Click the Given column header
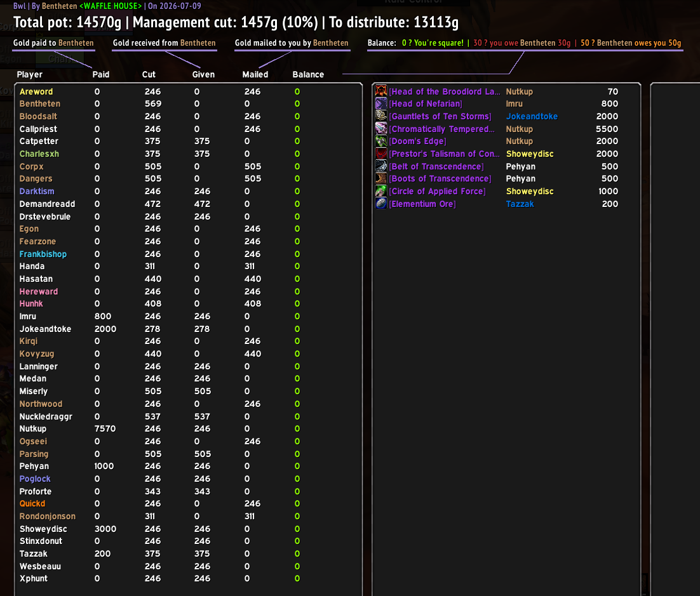700x596 pixels. click(x=203, y=74)
